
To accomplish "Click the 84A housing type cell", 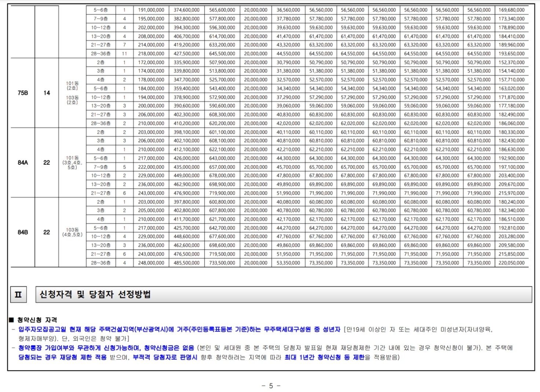I will pos(23,163).
